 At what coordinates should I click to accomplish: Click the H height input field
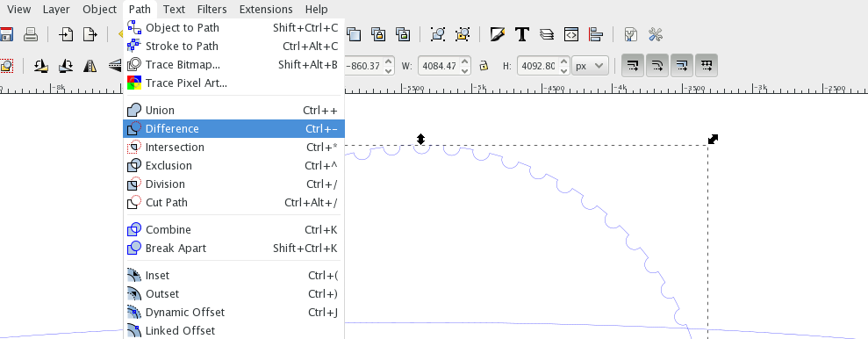(537, 66)
